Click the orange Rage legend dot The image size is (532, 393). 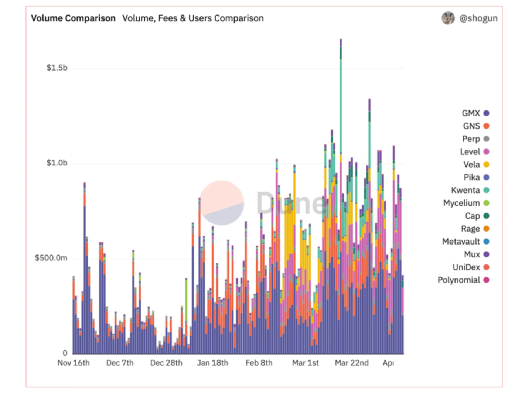(486, 229)
